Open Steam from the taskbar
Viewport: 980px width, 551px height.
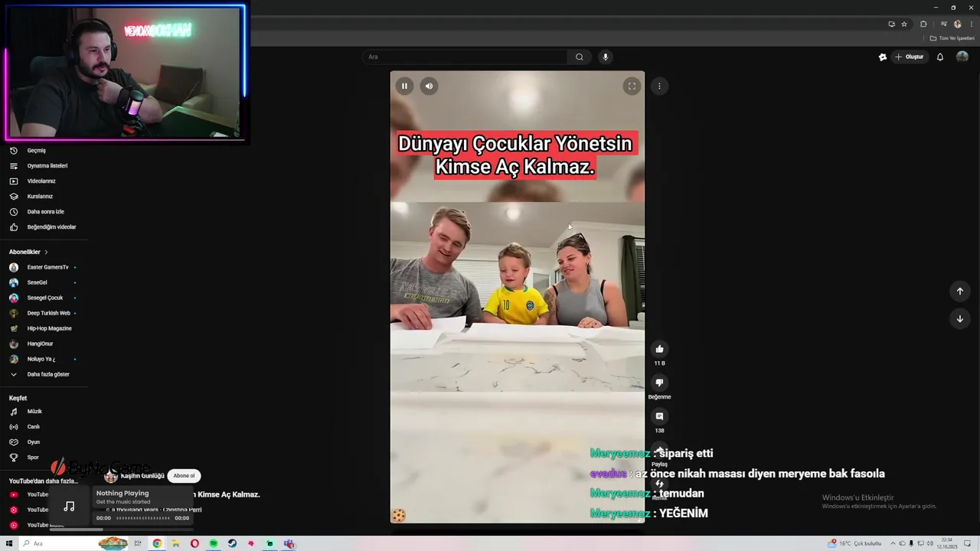(232, 543)
